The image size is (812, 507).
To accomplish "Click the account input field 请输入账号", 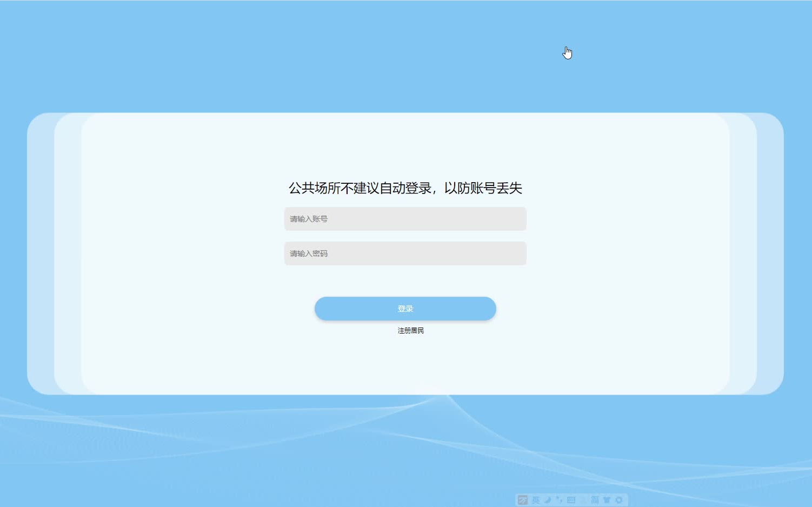I will [405, 219].
